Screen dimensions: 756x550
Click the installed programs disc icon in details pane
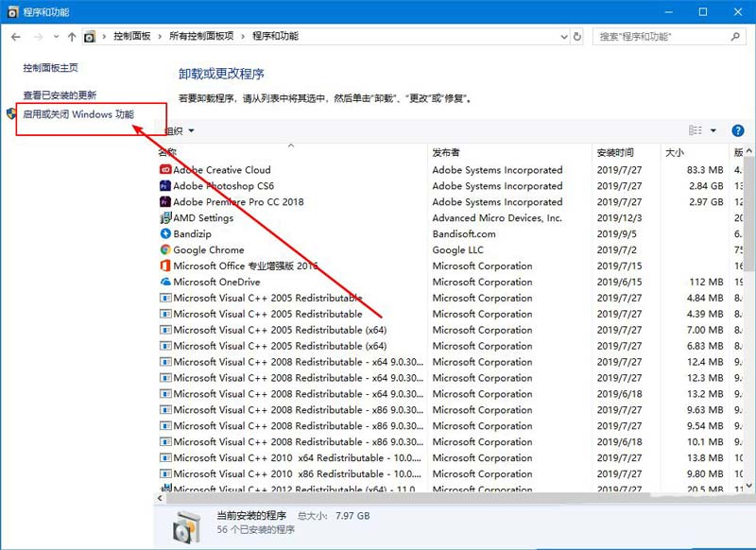[186, 525]
